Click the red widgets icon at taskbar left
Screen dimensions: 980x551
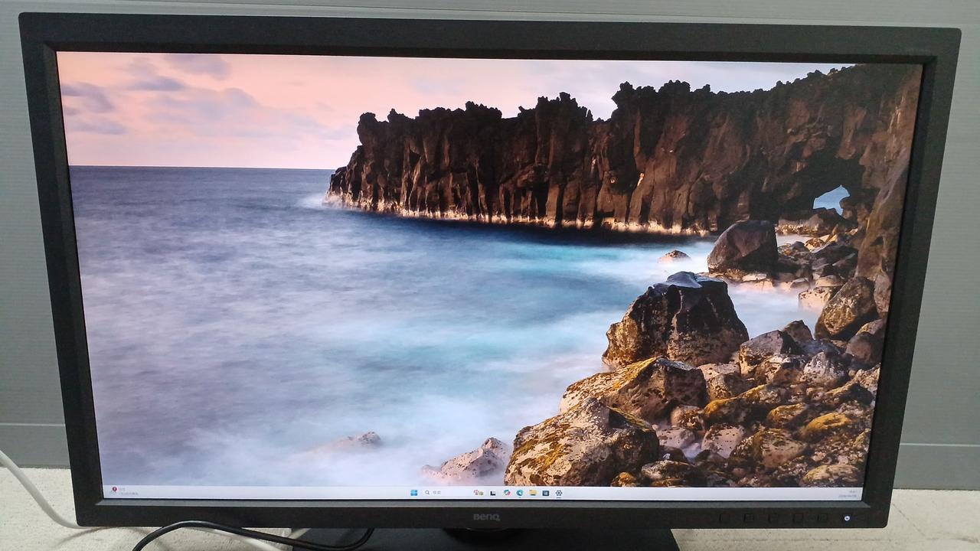114,489
